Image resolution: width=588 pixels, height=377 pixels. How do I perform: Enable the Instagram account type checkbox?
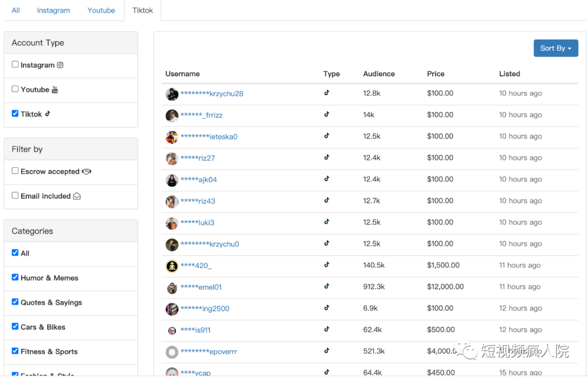click(15, 64)
